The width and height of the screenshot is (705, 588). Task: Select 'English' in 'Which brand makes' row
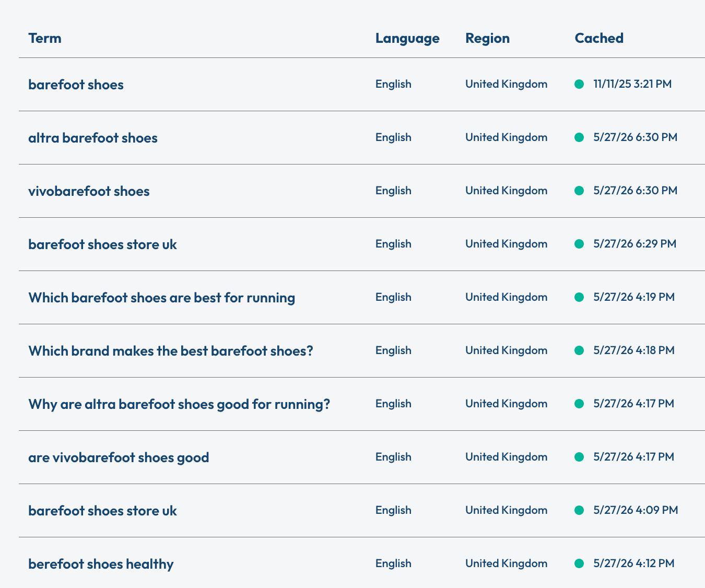point(393,350)
